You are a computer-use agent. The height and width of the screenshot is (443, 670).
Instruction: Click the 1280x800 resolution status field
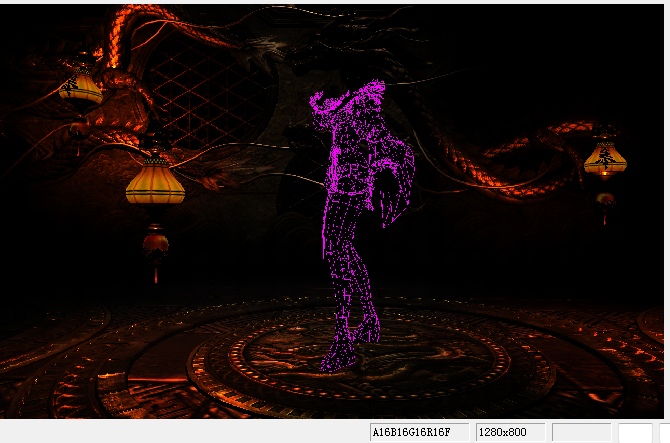point(511,432)
